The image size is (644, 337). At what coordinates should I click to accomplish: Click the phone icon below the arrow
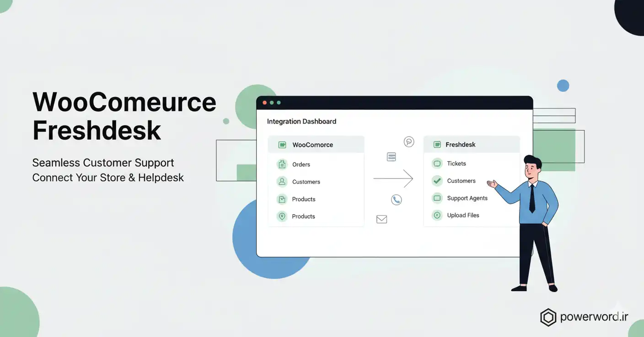(396, 200)
